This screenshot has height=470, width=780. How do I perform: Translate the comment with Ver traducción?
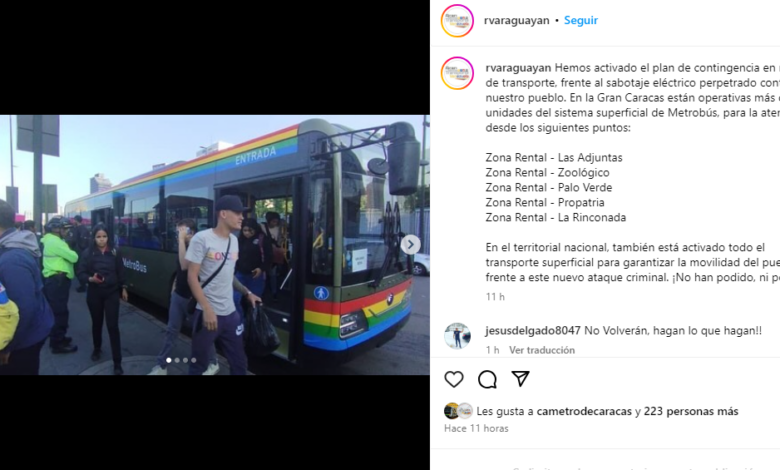(x=542, y=350)
